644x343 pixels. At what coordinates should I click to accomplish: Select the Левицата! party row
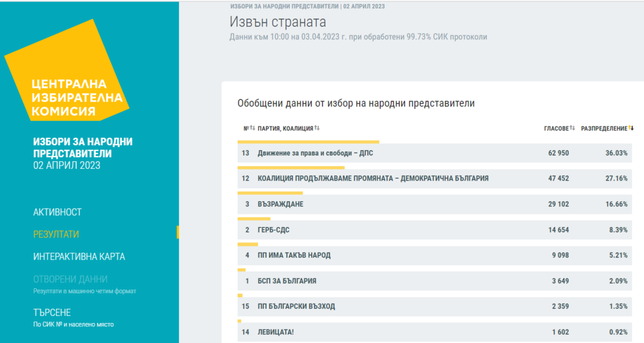[435, 332]
